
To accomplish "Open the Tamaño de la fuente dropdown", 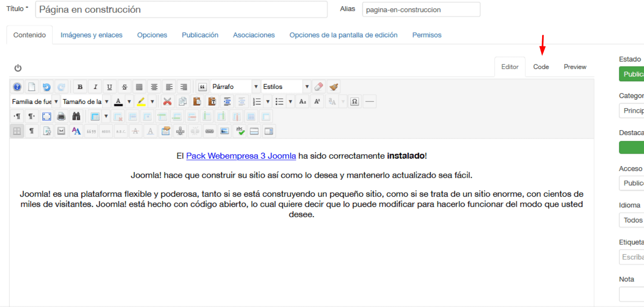I will coord(86,102).
